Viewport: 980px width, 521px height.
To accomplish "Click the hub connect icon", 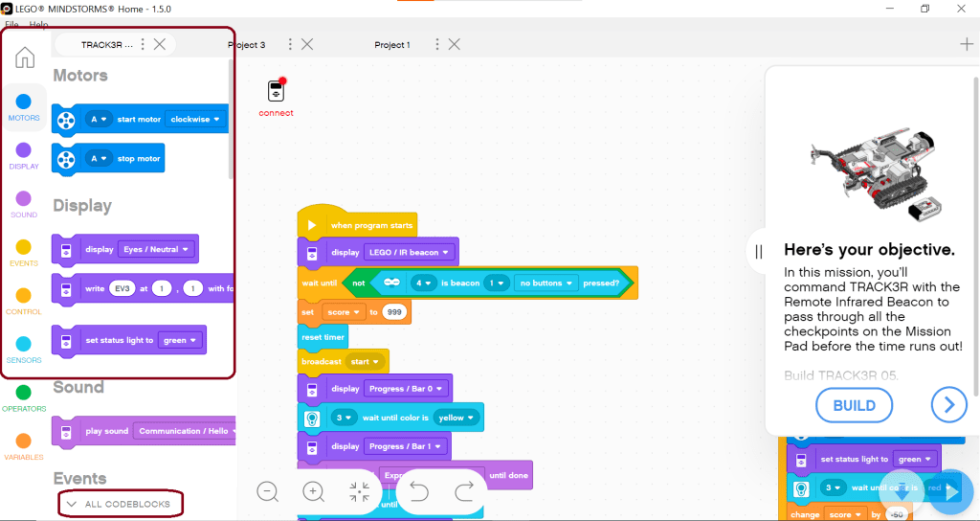I will (276, 92).
